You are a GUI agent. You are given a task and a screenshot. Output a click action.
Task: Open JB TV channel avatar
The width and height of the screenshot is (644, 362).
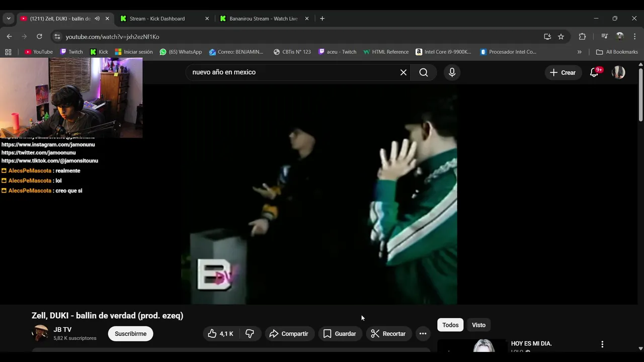click(x=40, y=333)
